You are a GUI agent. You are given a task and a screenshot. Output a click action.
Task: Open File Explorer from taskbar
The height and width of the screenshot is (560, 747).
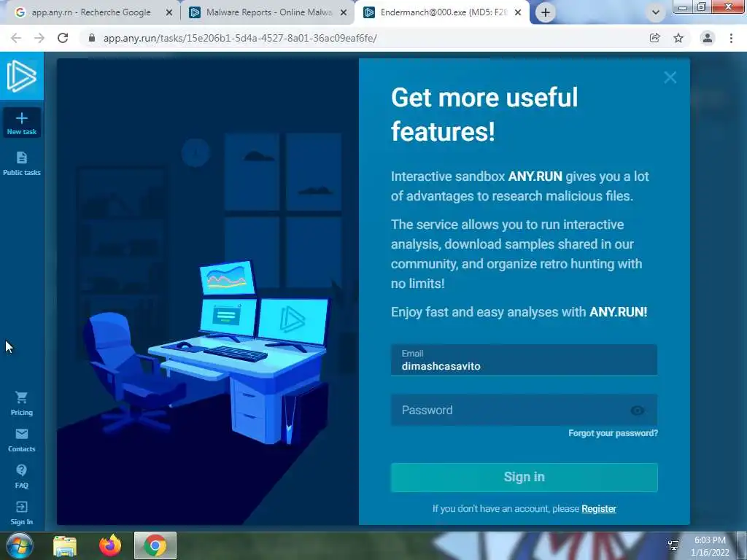point(65,546)
